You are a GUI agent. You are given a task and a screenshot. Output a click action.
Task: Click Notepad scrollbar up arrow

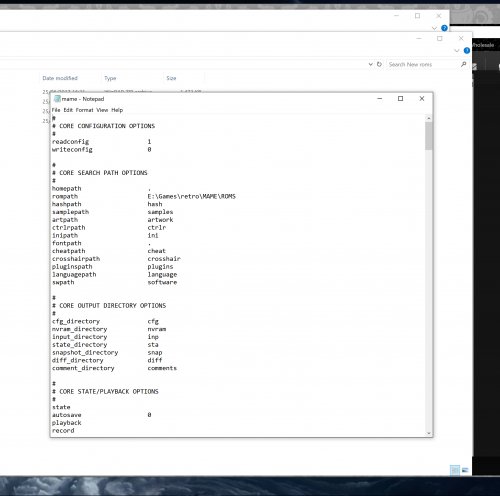tap(429, 118)
